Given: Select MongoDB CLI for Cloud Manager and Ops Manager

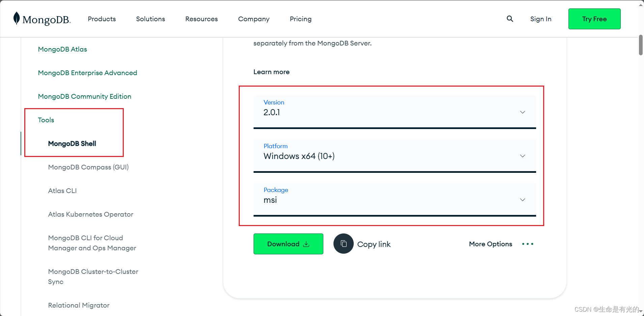Looking at the screenshot, I should (x=92, y=243).
